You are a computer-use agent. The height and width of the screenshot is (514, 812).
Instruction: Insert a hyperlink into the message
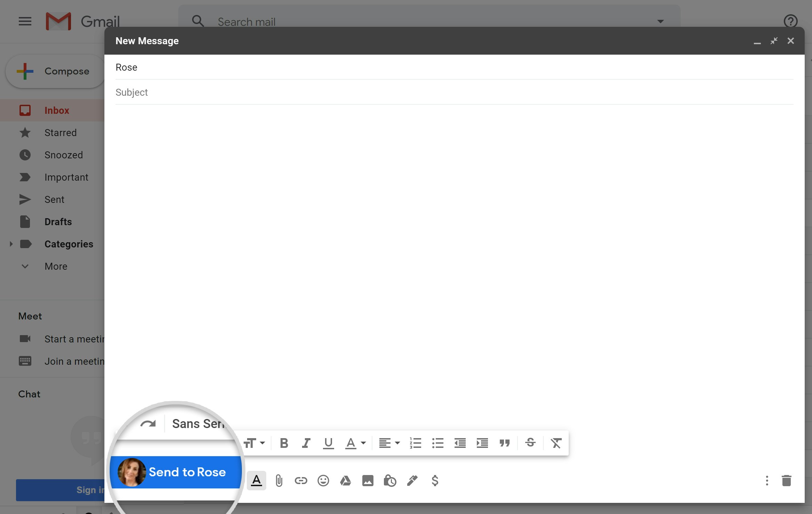300,481
